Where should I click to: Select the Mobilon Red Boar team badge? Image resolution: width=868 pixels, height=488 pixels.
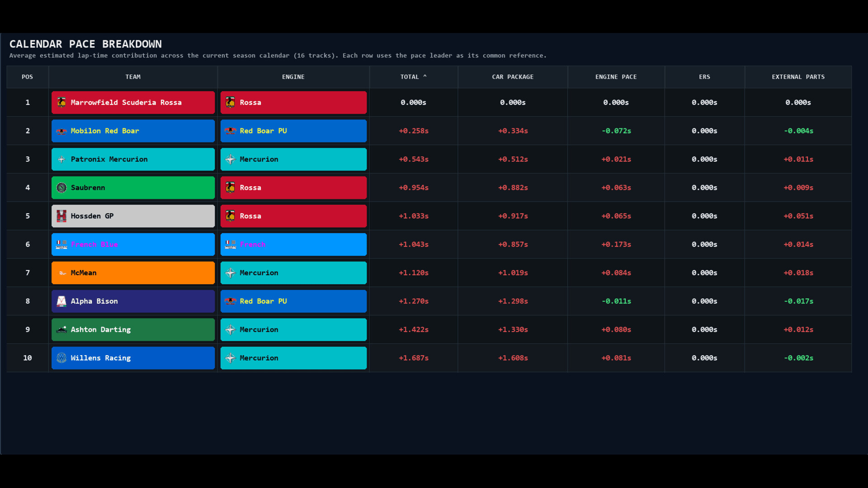coord(133,131)
